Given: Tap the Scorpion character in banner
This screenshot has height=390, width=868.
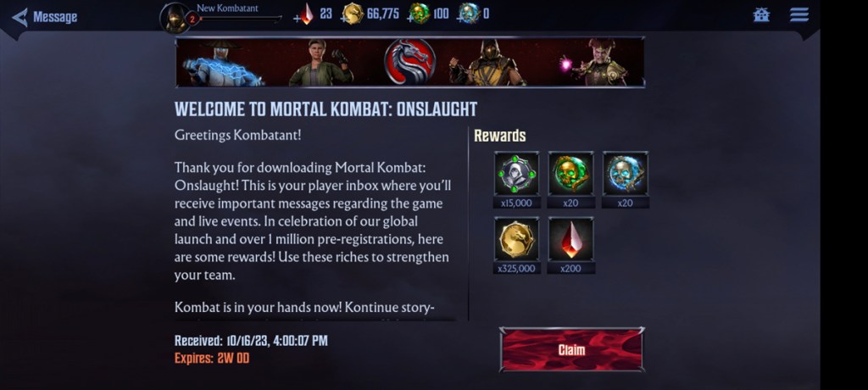Looking at the screenshot, I should tap(487, 62).
